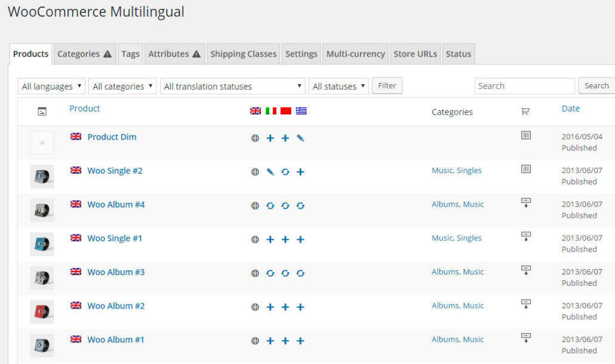This screenshot has height=364, width=615.
Task: Click Music category in Woo Single #1 row
Action: [x=442, y=238]
